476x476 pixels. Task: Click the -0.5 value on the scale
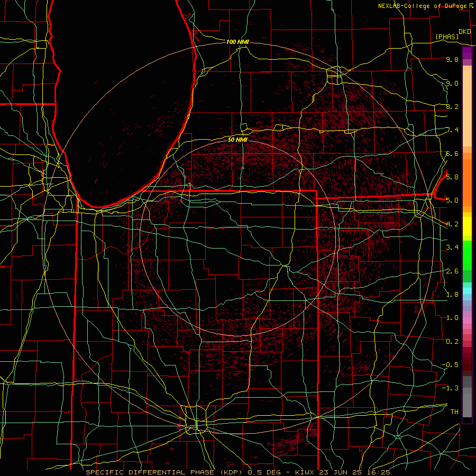tap(450, 364)
